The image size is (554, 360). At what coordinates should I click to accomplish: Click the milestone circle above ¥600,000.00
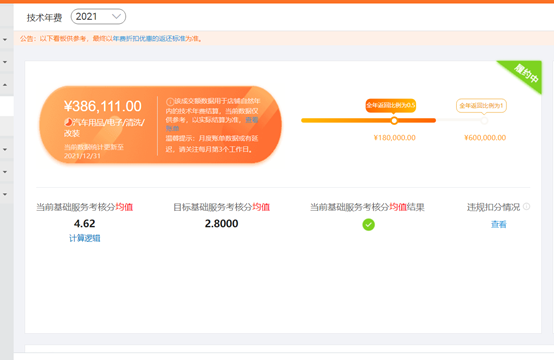[x=484, y=120]
